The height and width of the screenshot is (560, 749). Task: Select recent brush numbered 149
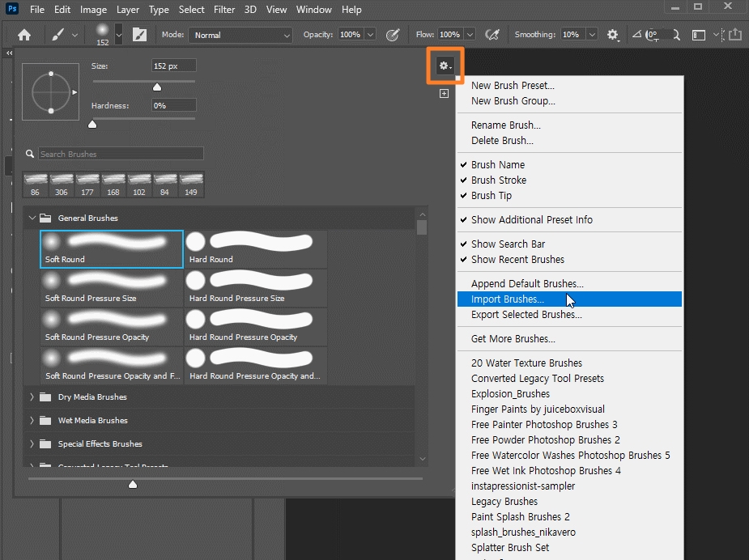coord(191,185)
